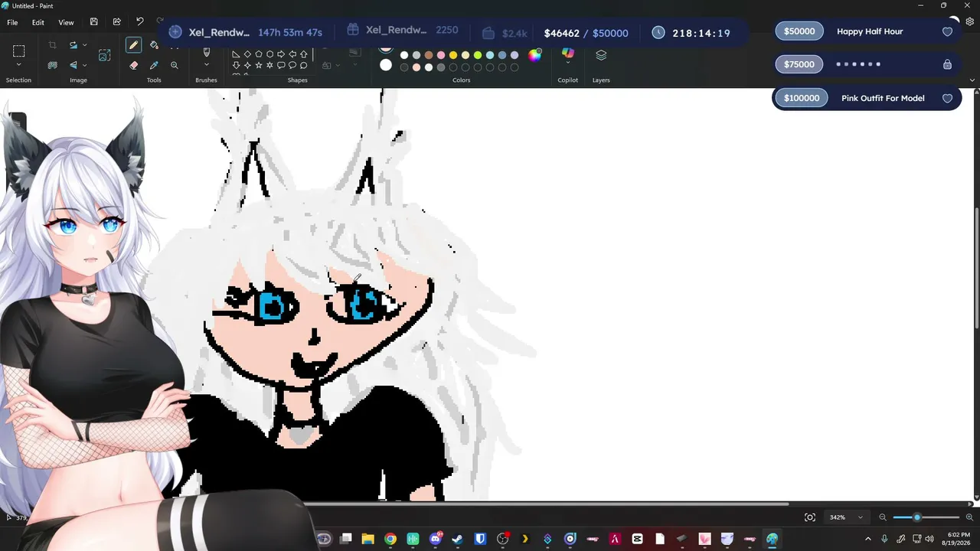Select the pentagon shape

(258, 54)
